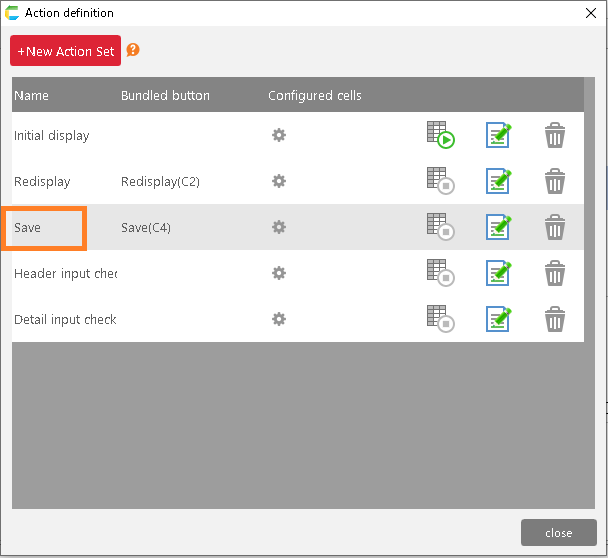The height and width of the screenshot is (558, 608).
Task: Run the Initial display action grid icon
Action: 440,135
